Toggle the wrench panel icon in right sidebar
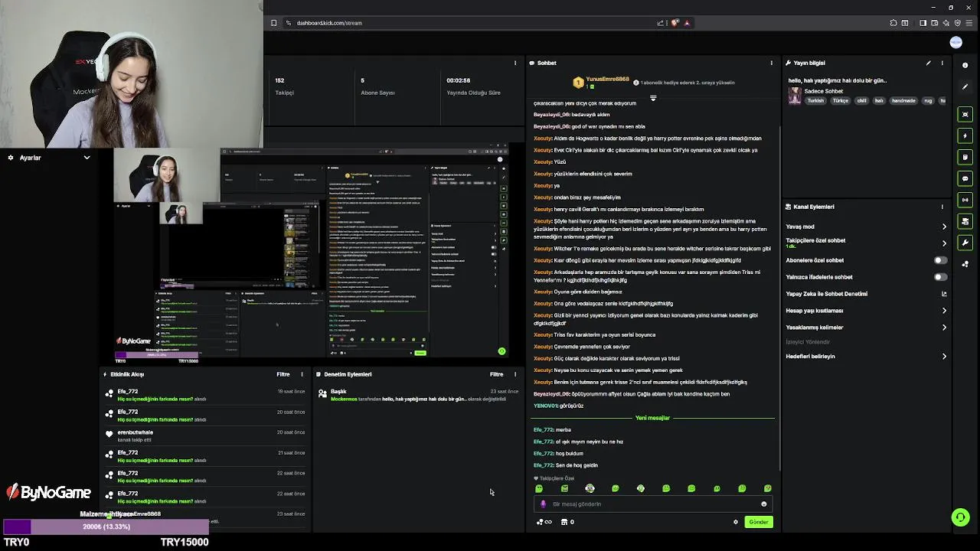This screenshot has height=551, width=980. pyautogui.click(x=965, y=243)
